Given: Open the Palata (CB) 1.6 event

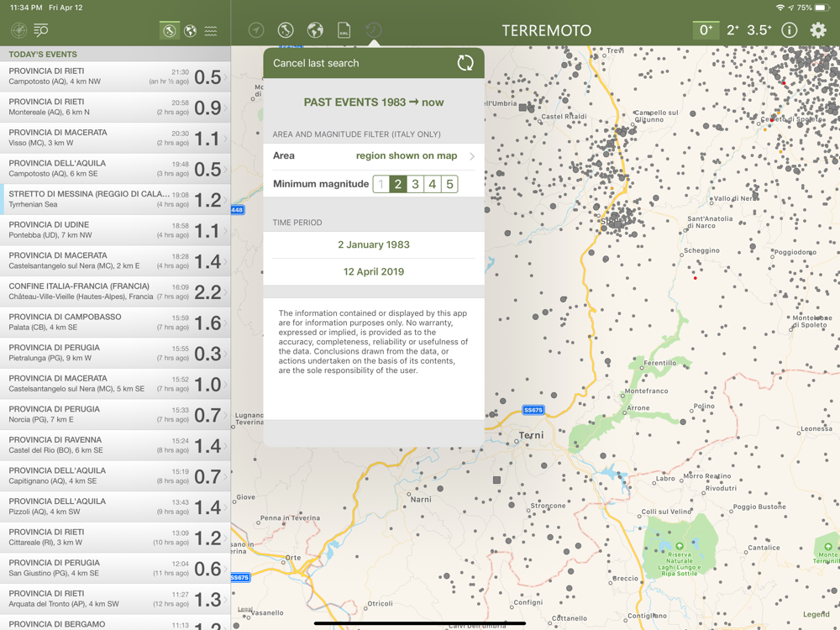Looking at the screenshot, I should pyautogui.click(x=115, y=323).
